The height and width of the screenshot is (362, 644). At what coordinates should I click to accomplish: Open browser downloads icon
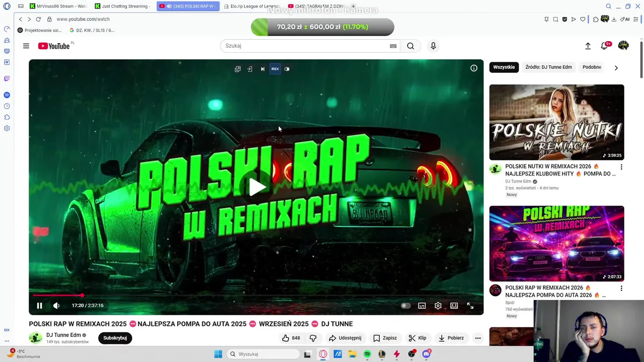point(614,19)
